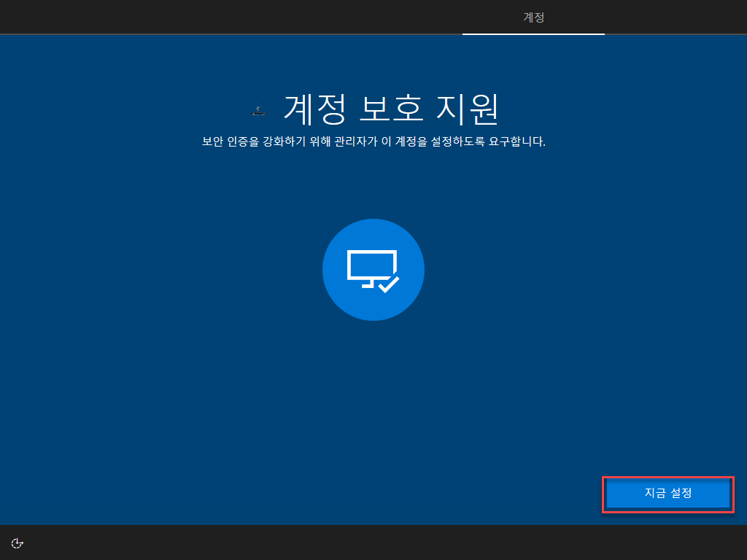Click the security notice text under the title
The image size is (747, 560).
click(373, 141)
